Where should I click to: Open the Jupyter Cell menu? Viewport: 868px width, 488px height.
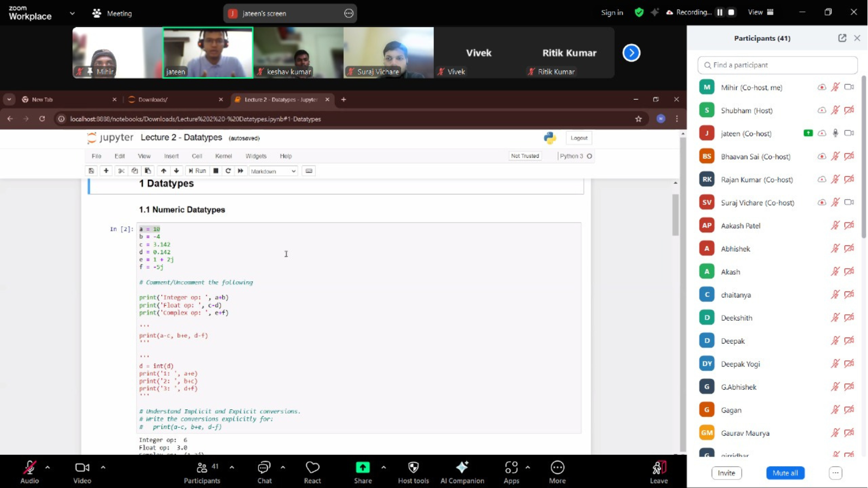point(197,156)
